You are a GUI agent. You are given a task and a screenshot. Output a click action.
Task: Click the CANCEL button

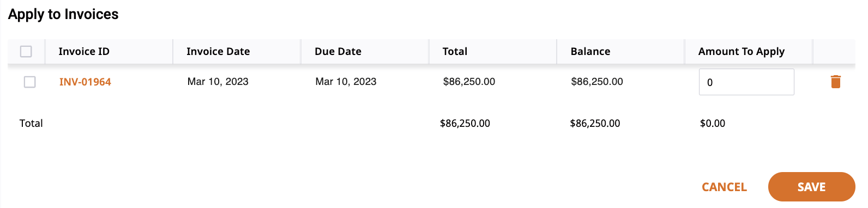point(724,187)
